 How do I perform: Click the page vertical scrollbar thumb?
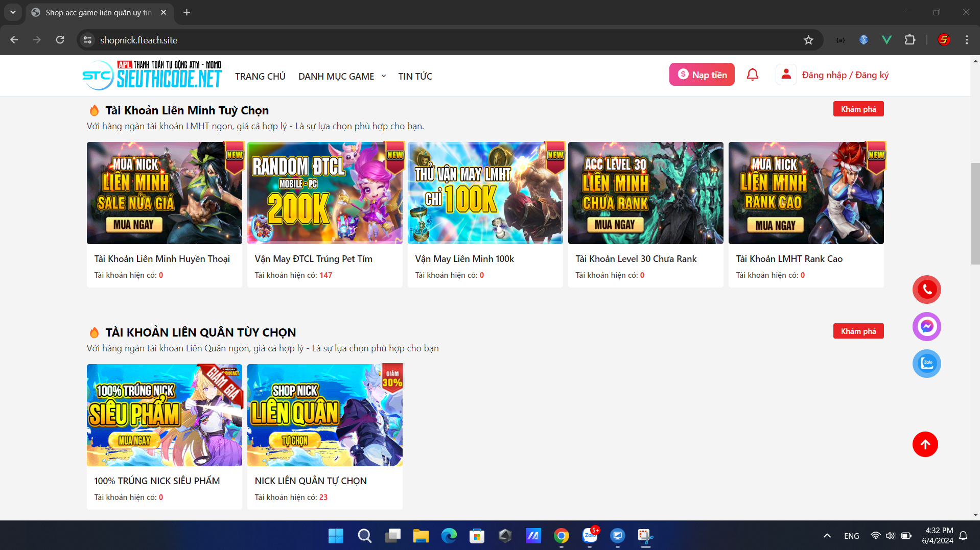[x=975, y=213]
